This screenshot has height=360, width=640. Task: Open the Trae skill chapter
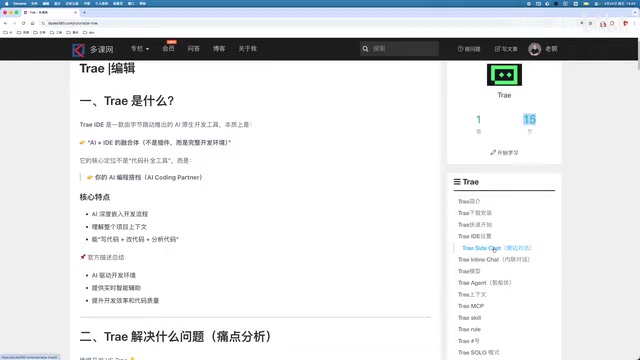[469, 318]
